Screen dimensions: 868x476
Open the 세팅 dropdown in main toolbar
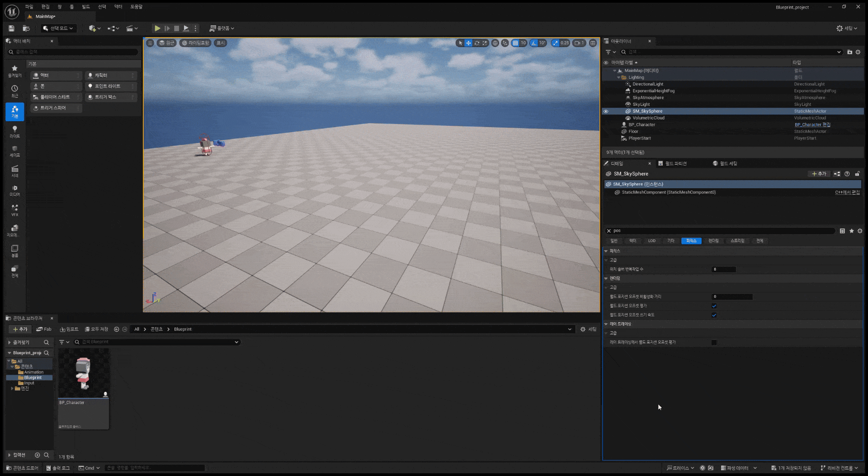pyautogui.click(x=847, y=28)
